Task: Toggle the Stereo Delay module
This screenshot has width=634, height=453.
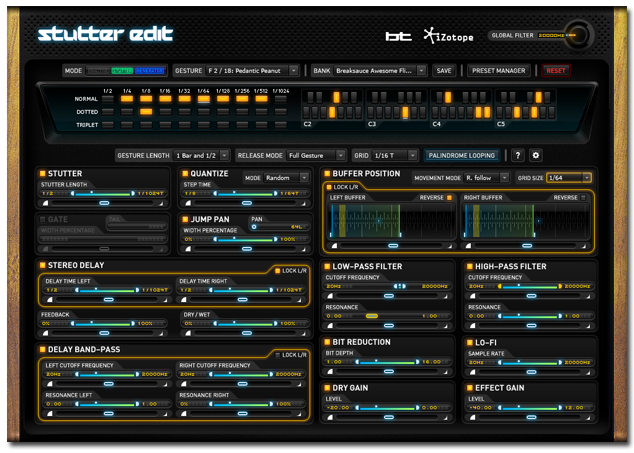Action: [42, 265]
